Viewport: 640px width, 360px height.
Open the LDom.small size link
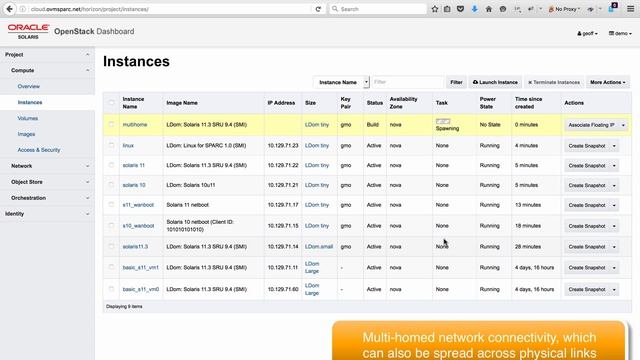click(x=319, y=247)
